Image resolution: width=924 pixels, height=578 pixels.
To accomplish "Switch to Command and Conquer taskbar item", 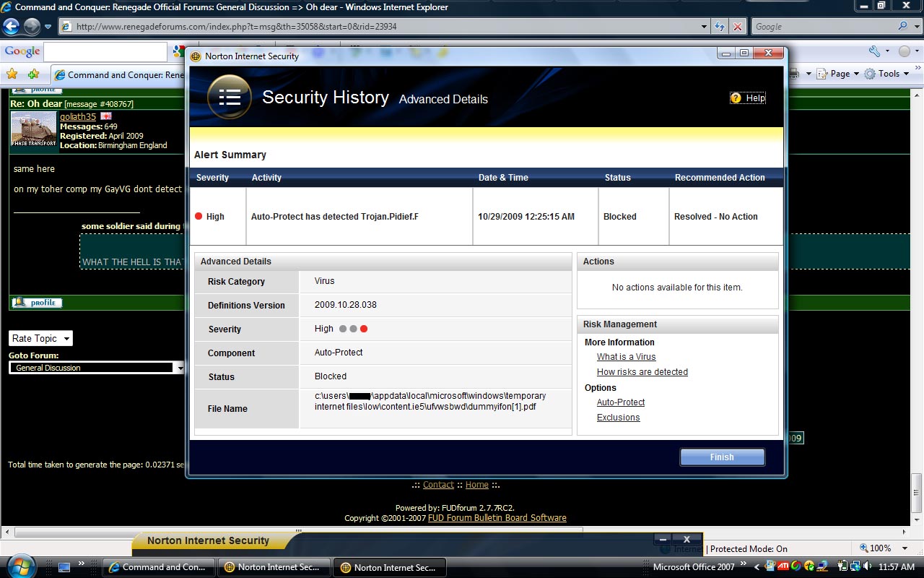I will [x=158, y=567].
